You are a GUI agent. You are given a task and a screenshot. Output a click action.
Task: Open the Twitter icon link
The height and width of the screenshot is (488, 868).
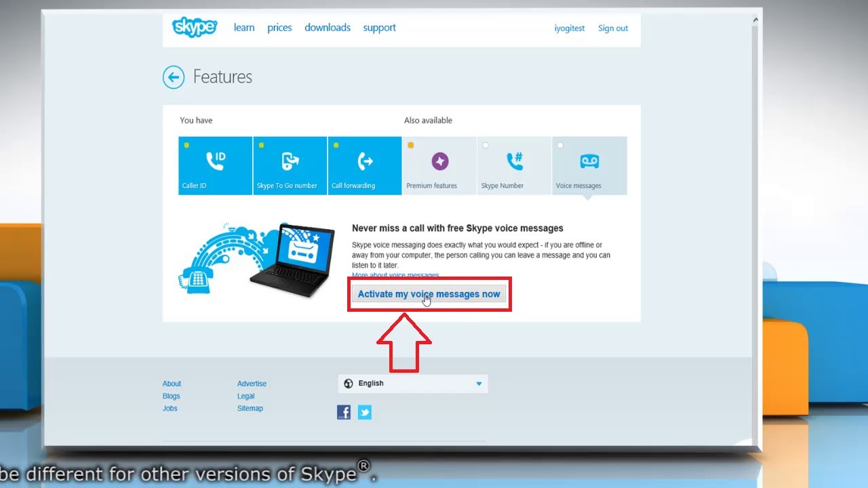[365, 412]
